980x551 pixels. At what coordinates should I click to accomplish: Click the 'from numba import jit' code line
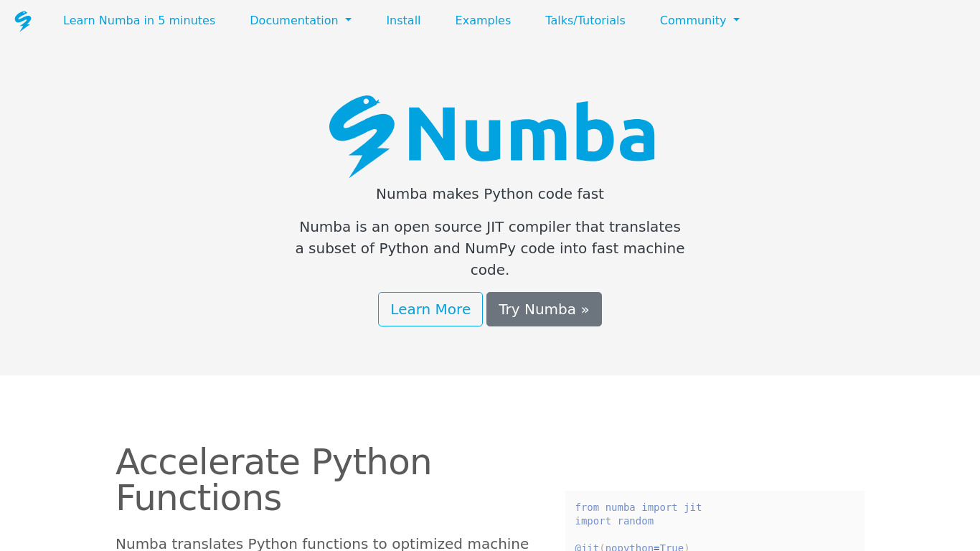(x=639, y=507)
